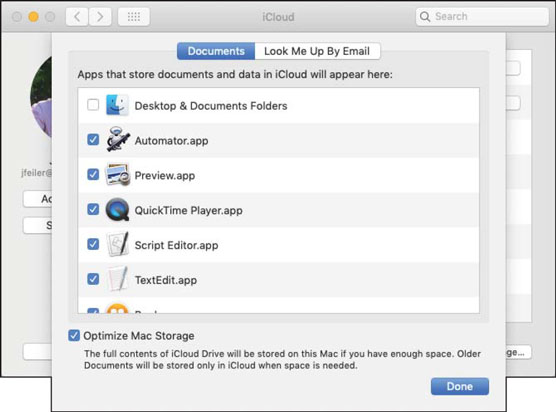Enable Desktop & Documents Folders checkbox
Image resolution: width=556 pixels, height=412 pixels.
[93, 105]
